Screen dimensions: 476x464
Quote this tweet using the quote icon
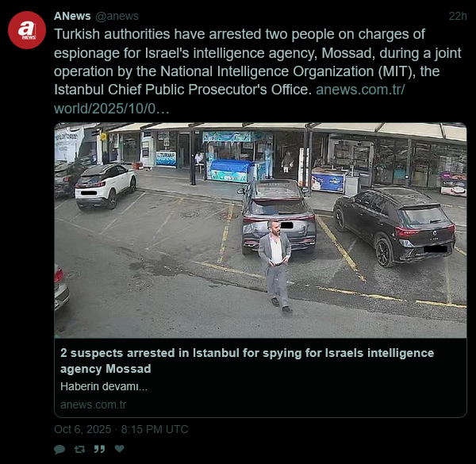coord(99,449)
